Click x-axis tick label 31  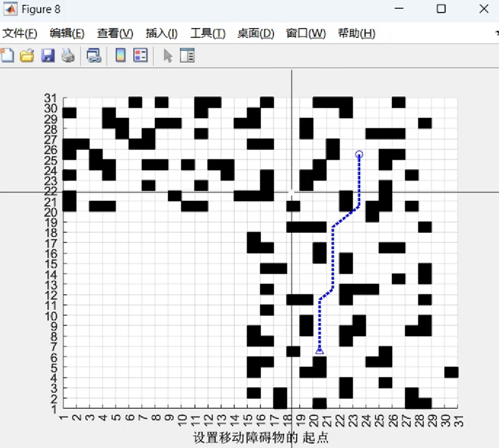pos(459,421)
